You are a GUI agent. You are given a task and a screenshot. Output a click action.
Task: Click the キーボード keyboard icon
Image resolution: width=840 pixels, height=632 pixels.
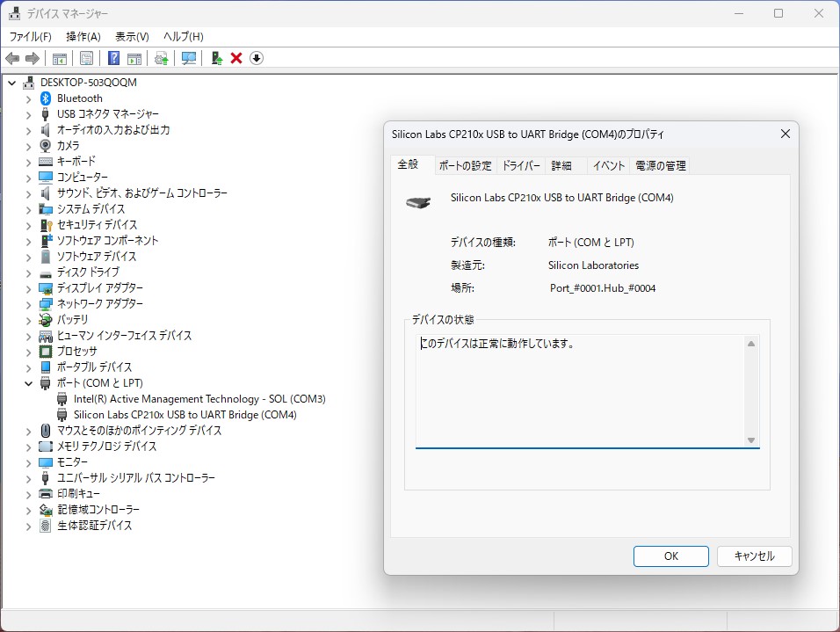pyautogui.click(x=46, y=162)
